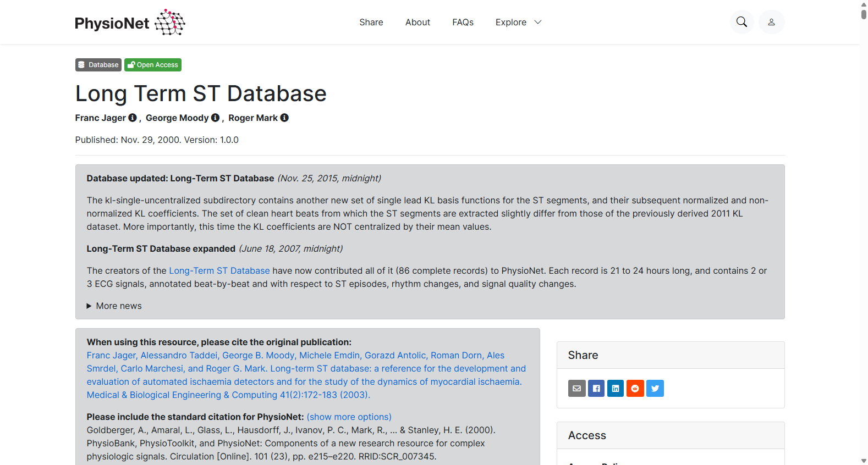Click the Database badge
This screenshot has width=868, height=465.
click(98, 65)
